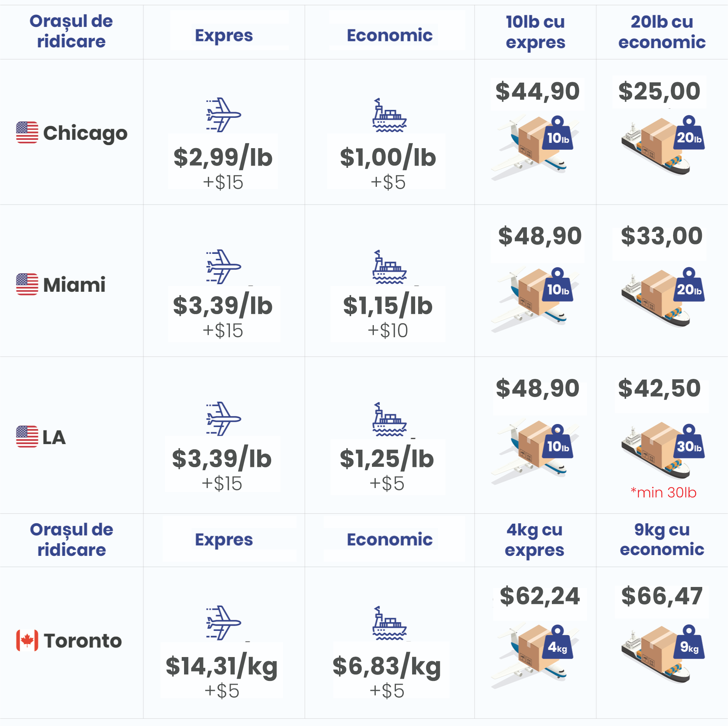Click the cargo ship icon in LA row
Viewport: 728px width, 726px height.
(389, 419)
